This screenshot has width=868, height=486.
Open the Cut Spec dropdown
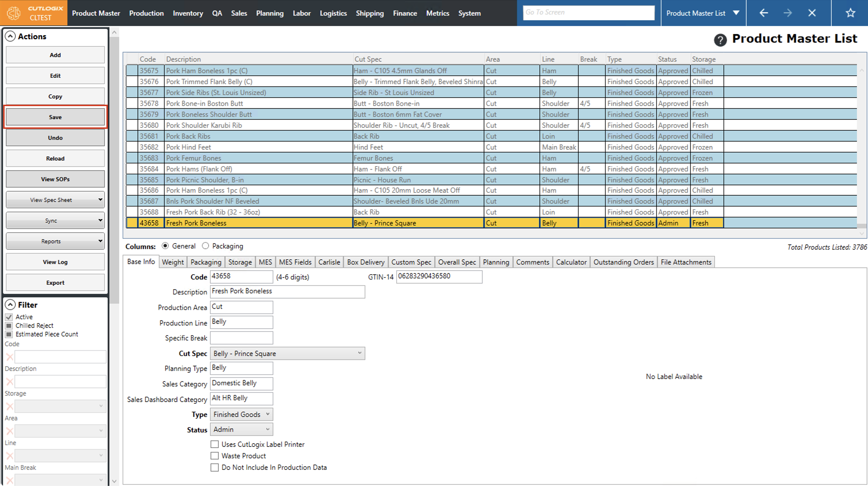287,353
